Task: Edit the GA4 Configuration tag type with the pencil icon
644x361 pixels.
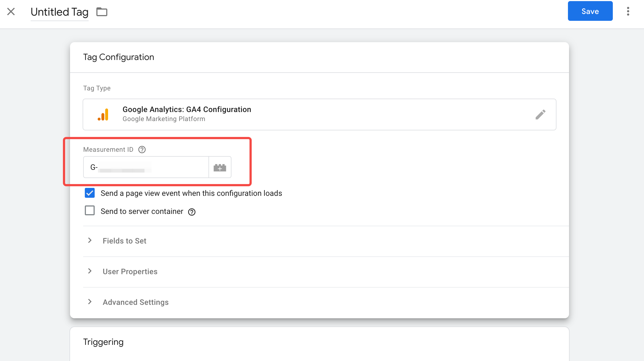Action: (541, 114)
